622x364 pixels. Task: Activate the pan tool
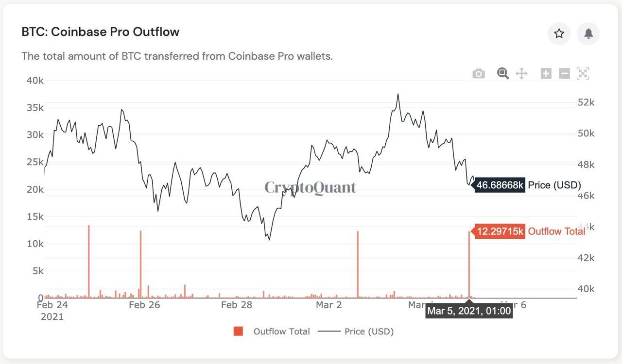(x=521, y=73)
